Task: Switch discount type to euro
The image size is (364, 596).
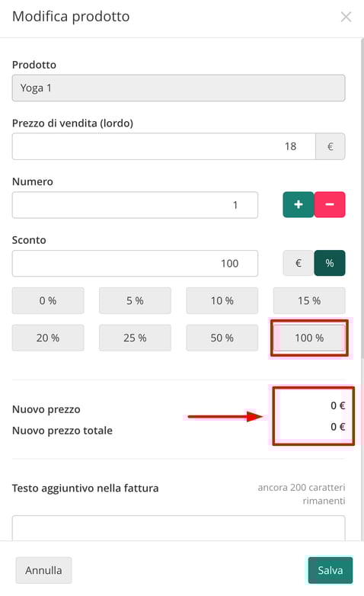Action: (x=299, y=263)
